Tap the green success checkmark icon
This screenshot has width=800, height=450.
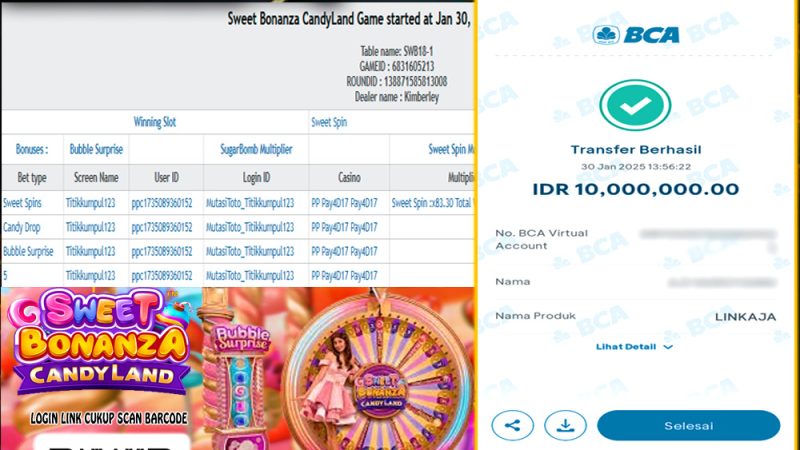coord(635,106)
